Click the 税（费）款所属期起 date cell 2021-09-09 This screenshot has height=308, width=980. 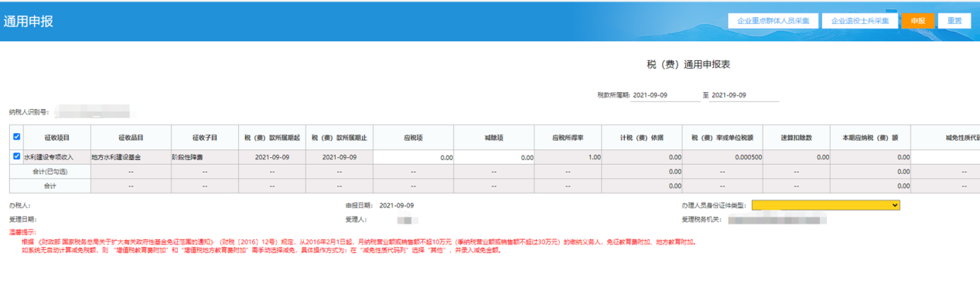coord(271,157)
